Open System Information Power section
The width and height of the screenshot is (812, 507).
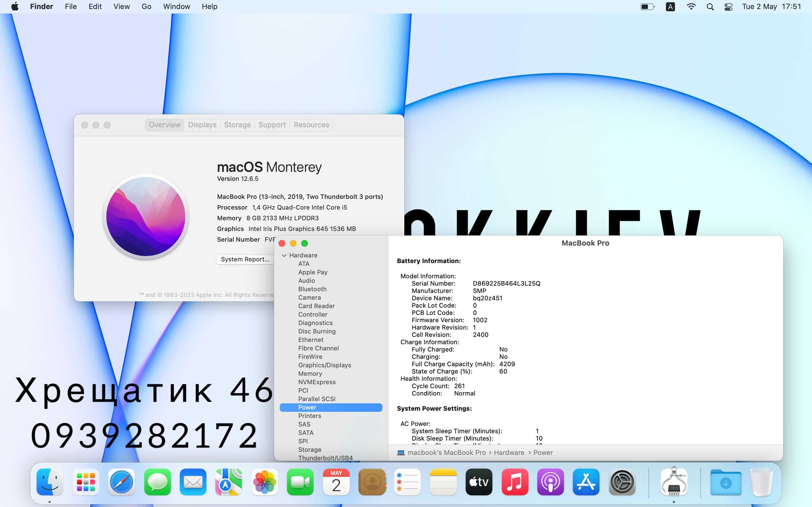point(306,407)
